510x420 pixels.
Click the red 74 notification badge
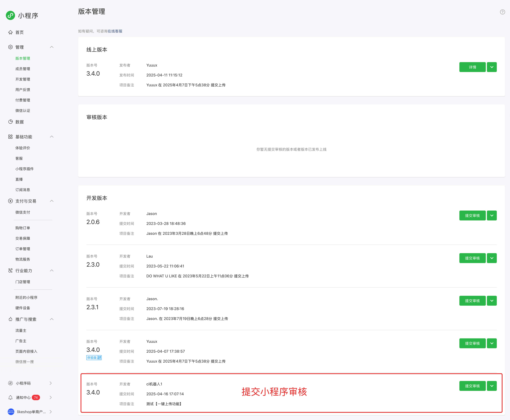(x=36, y=397)
